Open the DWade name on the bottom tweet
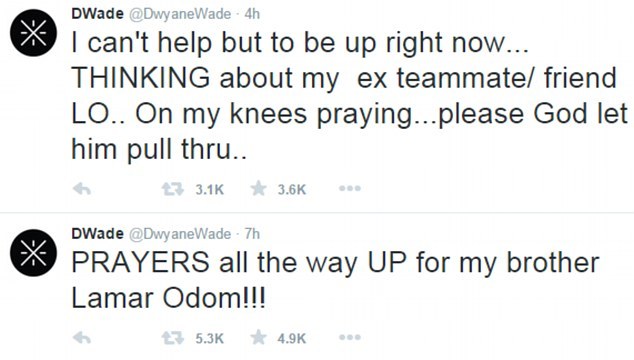 97,234
